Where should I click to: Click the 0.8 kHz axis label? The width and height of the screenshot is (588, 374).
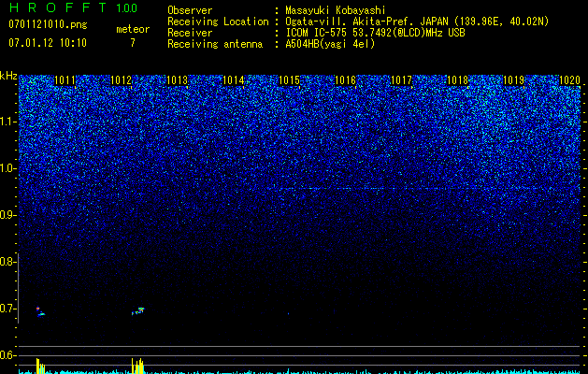tap(7, 262)
